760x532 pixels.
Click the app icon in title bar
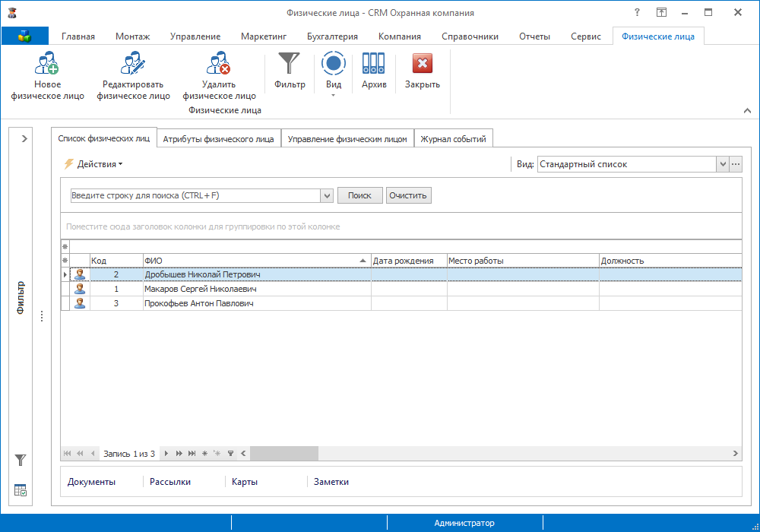point(13,13)
